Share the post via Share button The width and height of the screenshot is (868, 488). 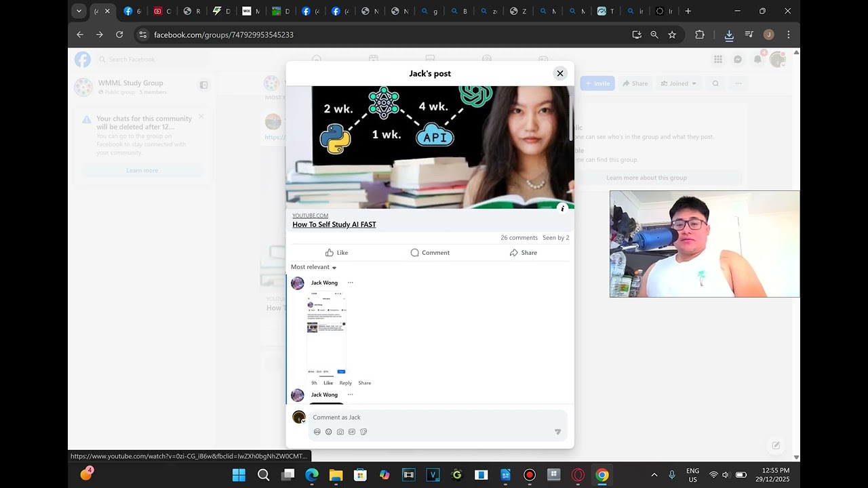[524, 253]
